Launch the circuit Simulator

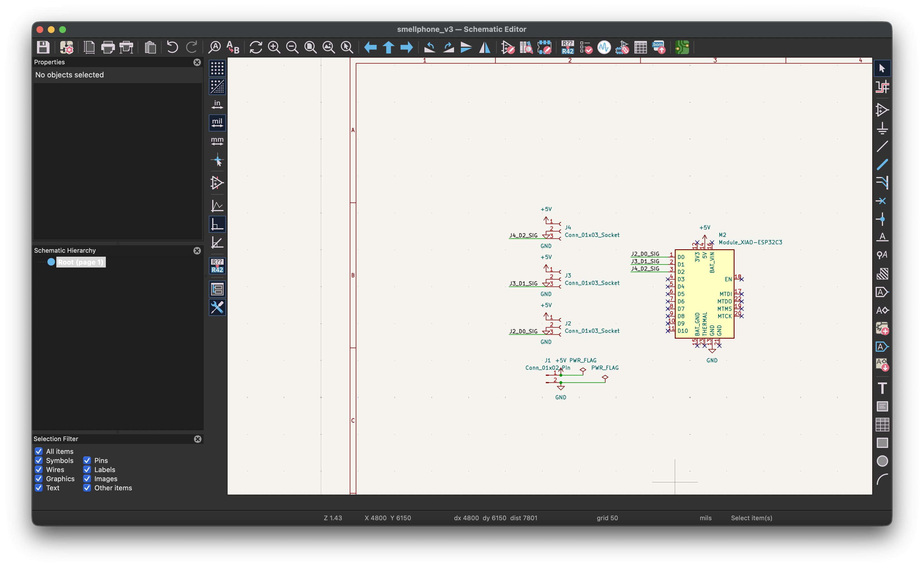coord(604,47)
